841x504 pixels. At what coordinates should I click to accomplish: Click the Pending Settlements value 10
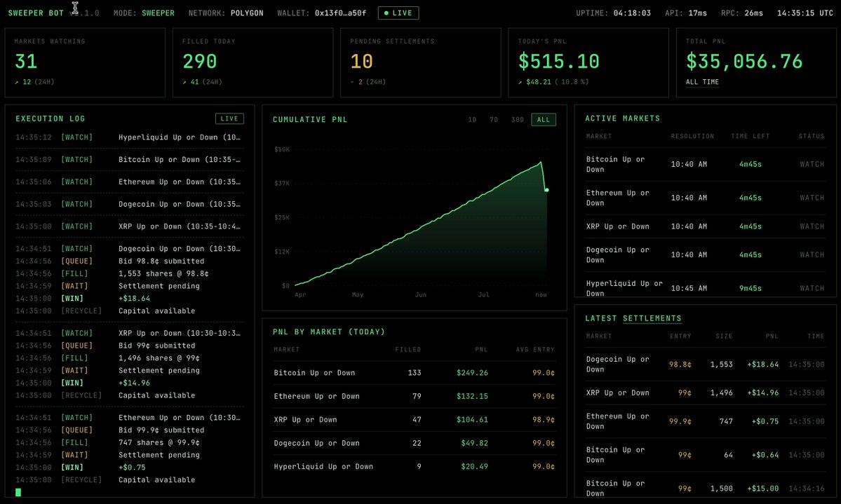coord(361,62)
